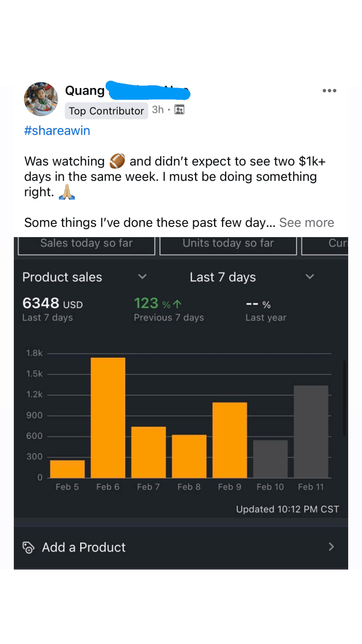The height and width of the screenshot is (644, 362).
Task: Click the Feb 11 gray sales bar
Action: point(311,431)
